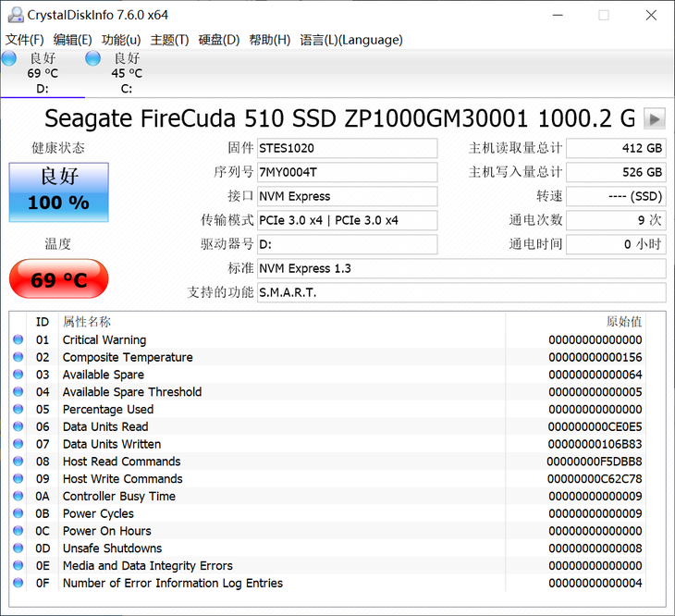Click the status dot for Available Spare Threshold
This screenshot has height=616, width=675.
point(18,392)
